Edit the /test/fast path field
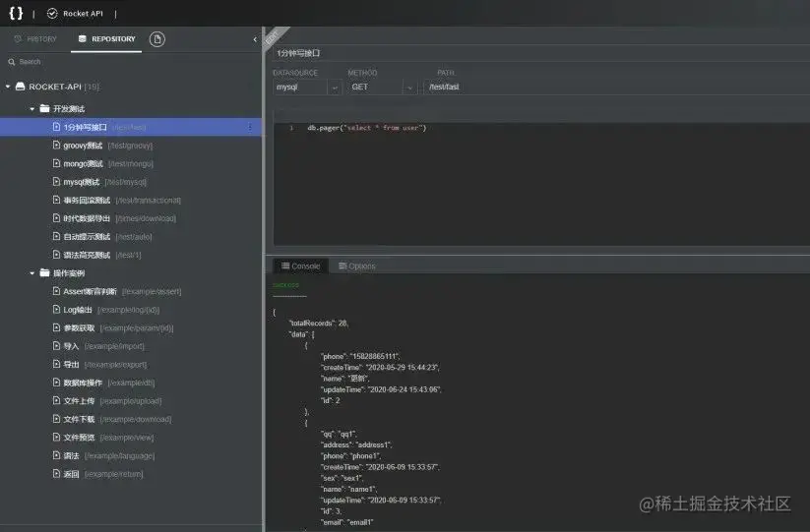 click(x=616, y=88)
